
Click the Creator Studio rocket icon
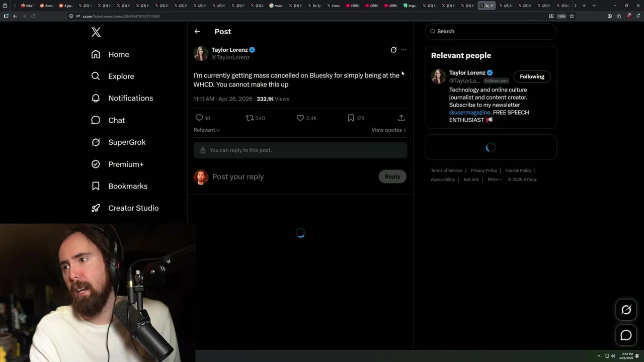[96, 208]
